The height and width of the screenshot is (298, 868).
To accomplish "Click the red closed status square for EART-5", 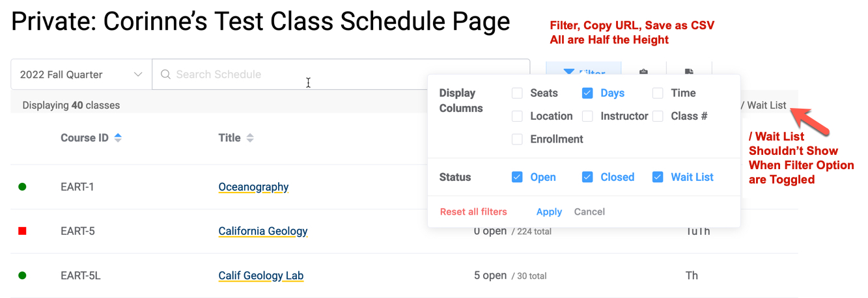I will (x=22, y=231).
